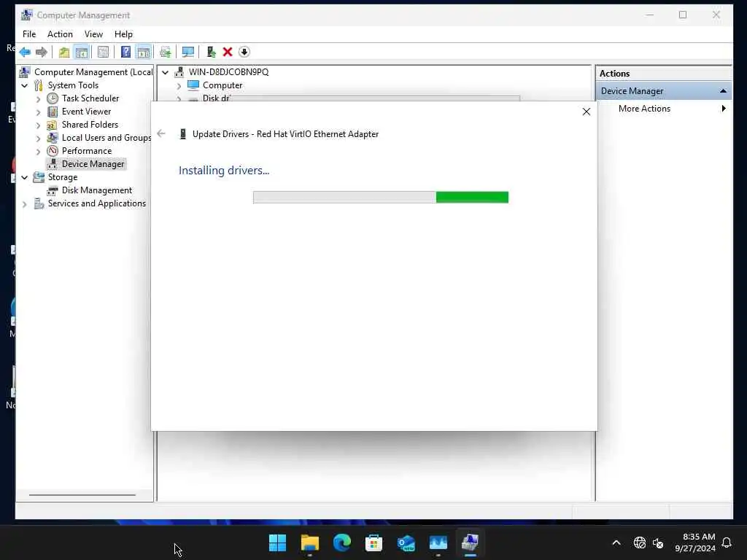Select Performance in the tree
The height and width of the screenshot is (560, 747).
click(86, 150)
